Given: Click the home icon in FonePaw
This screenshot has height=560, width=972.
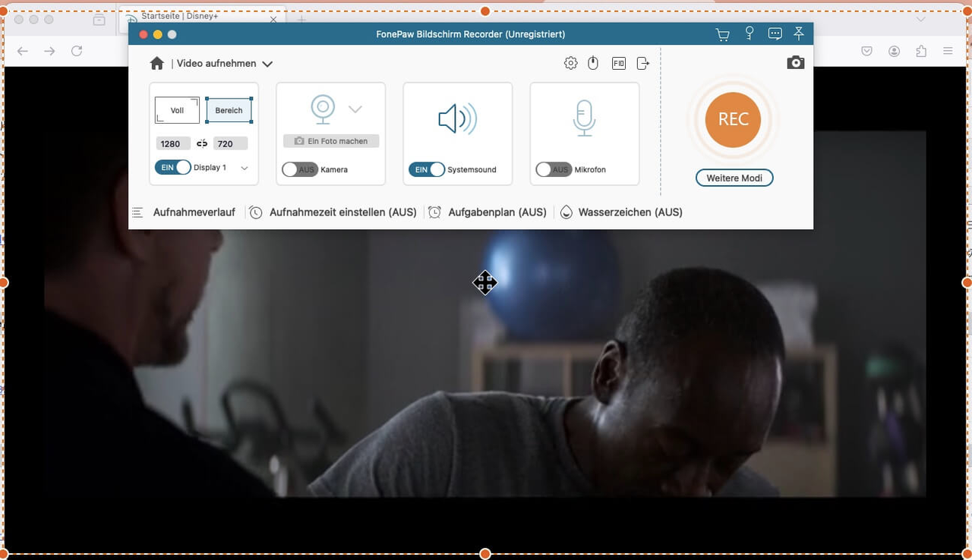Looking at the screenshot, I should 157,64.
